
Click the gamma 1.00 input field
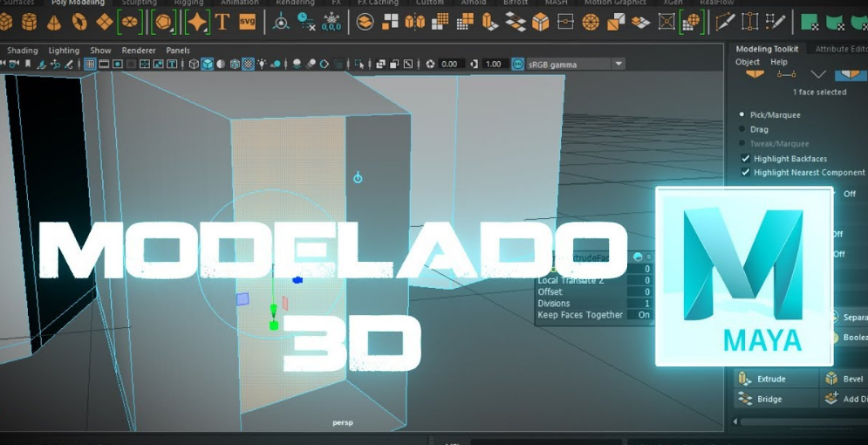coord(494,65)
